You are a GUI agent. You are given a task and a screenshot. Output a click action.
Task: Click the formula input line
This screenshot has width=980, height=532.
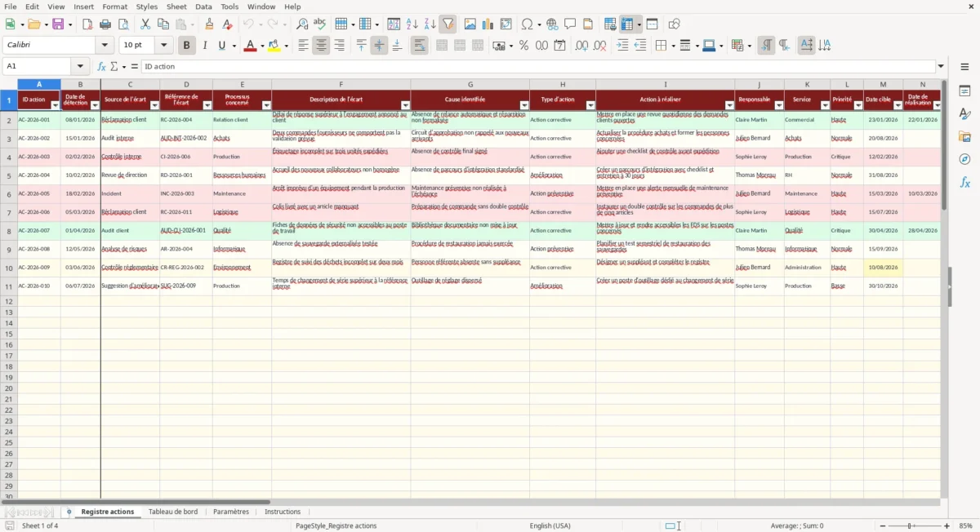(537, 66)
